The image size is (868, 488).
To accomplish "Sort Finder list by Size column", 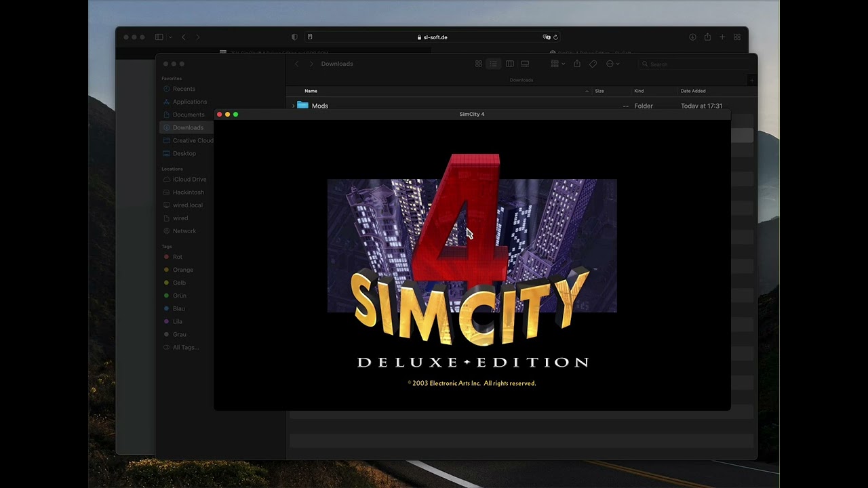I will click(x=599, y=91).
